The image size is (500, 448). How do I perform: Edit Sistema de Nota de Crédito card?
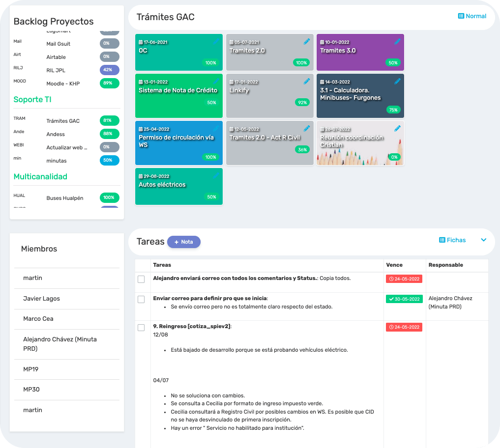tap(216, 81)
